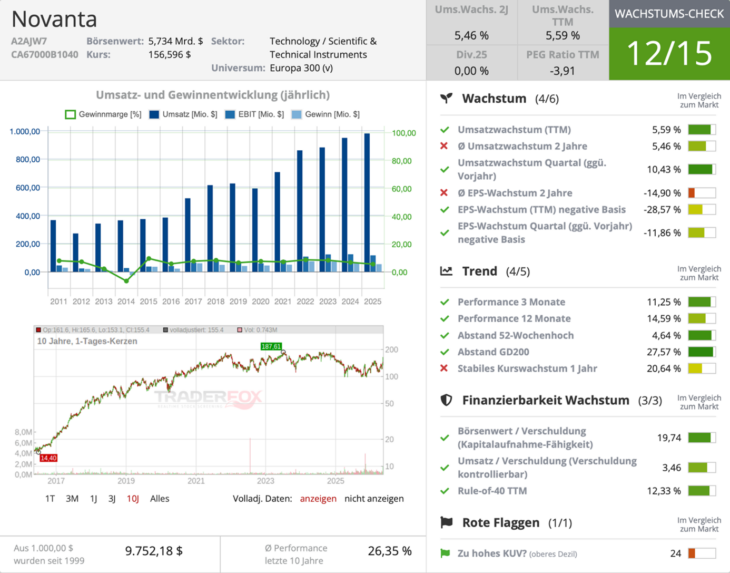730x573 pixels.
Task: Click red X beside Ø Umsatzwachstum 2 Jahre
Action: (444, 146)
